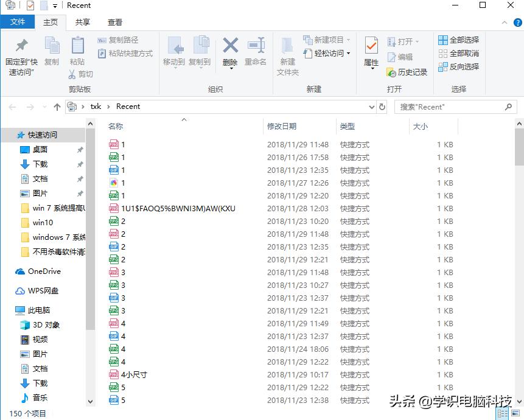Click the 搜索"Recent" search box
The width and height of the screenshot is (524, 420).
point(453,107)
